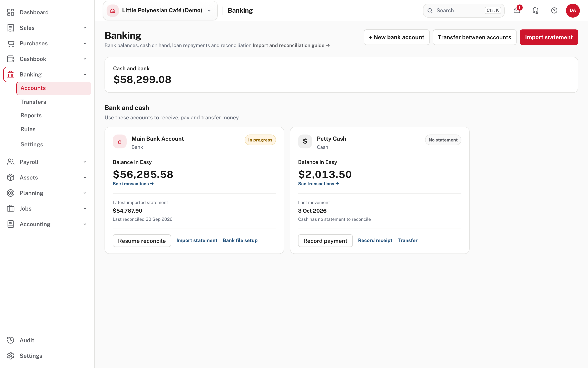Screen dimensions: 588x368
Task: Click the headset support icon
Action: click(536, 10)
